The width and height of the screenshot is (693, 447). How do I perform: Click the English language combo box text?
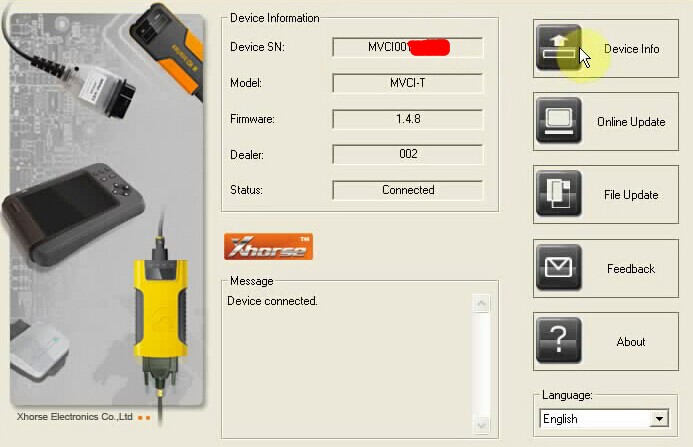coord(595,419)
